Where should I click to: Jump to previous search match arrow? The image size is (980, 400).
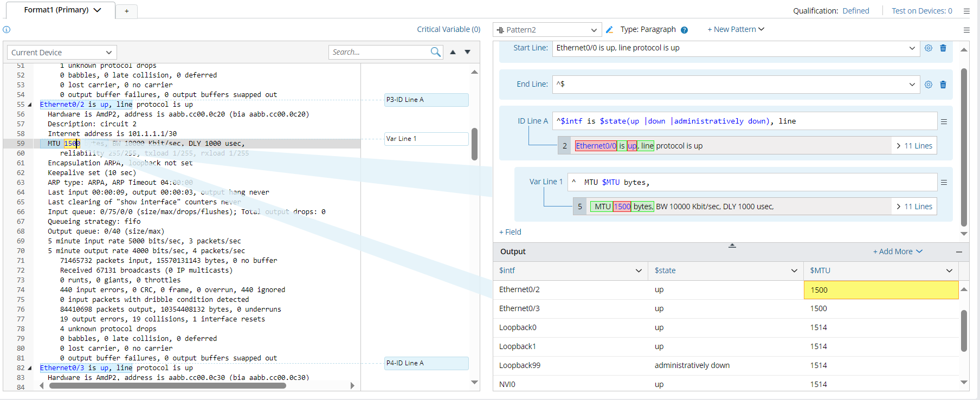pos(453,52)
